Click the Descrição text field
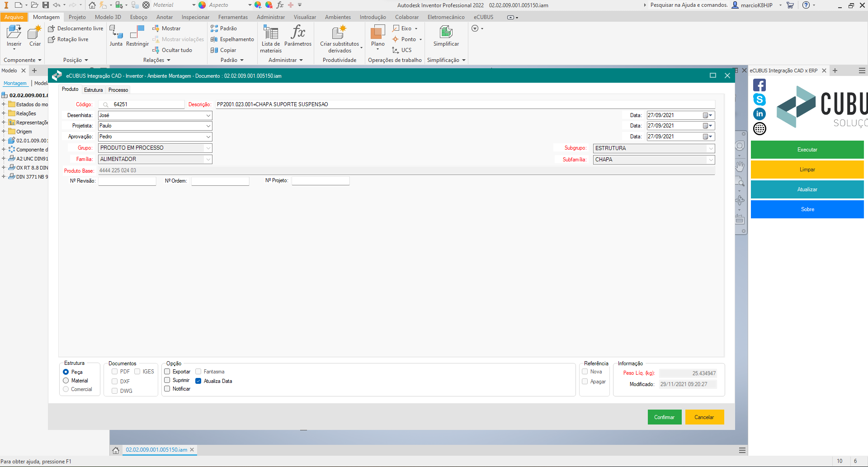868x467 pixels. (465, 104)
